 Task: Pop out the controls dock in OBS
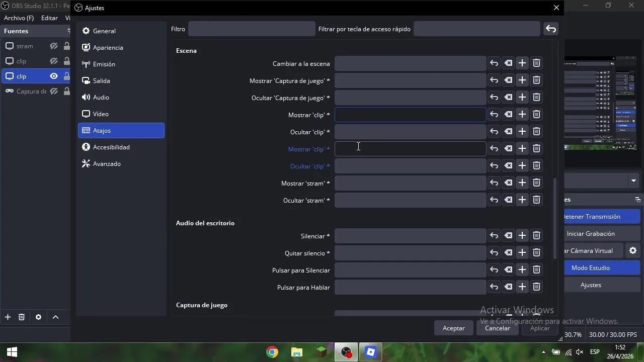(x=637, y=200)
